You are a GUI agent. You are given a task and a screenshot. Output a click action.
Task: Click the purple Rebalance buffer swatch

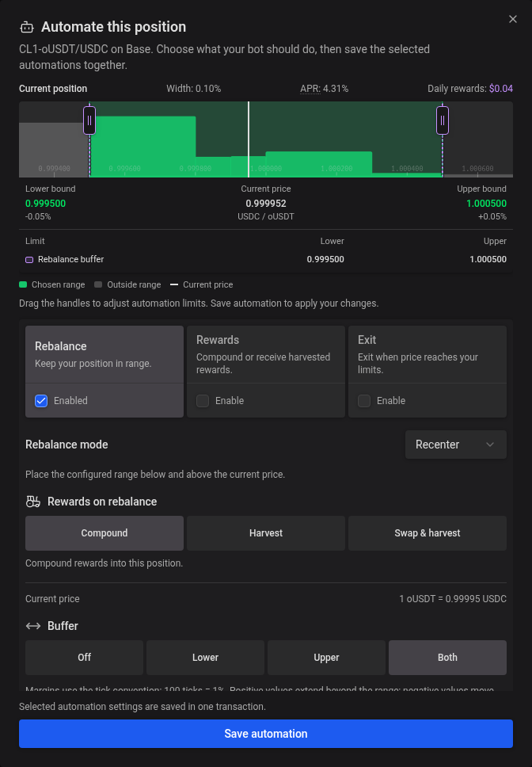(29, 260)
